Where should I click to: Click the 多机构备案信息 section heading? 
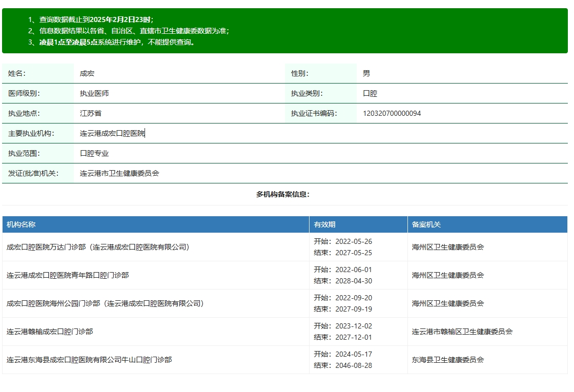tap(283, 194)
